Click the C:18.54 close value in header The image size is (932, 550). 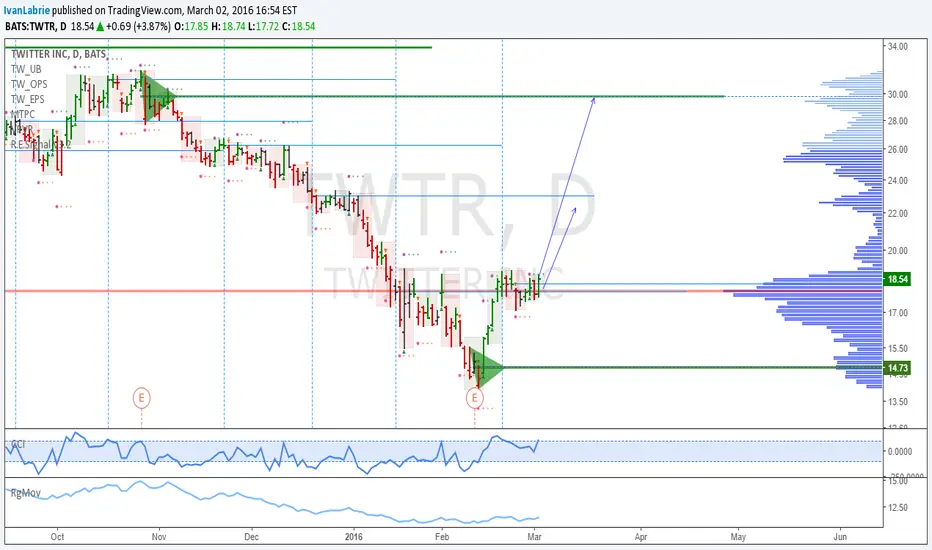(298, 26)
